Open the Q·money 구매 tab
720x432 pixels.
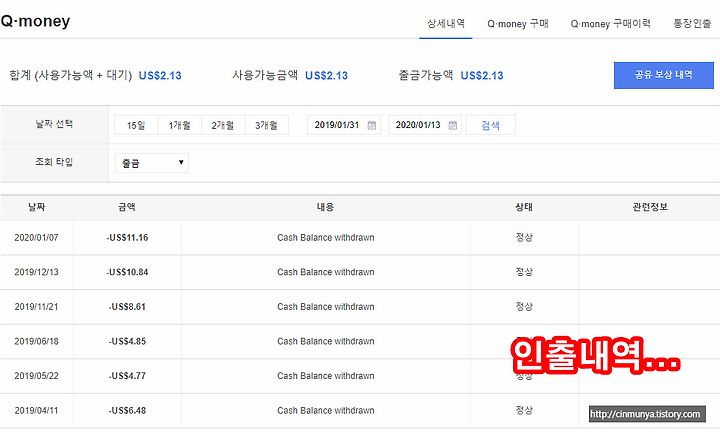[x=518, y=23]
